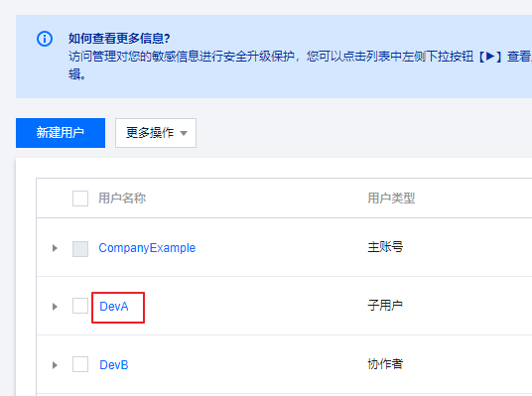This screenshot has width=532, height=396.
Task: Click the ▶ triangle symbol in banner text
Action: pos(490,56)
